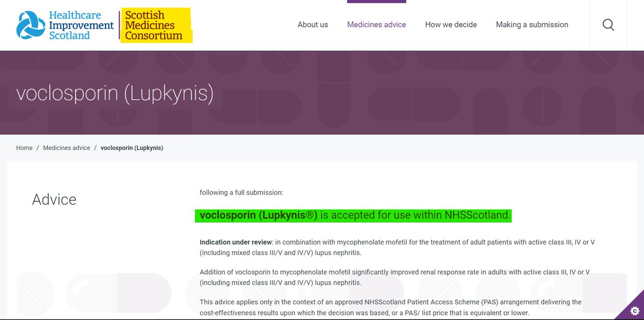Click the blue swirl emblem in the logo
The image size is (644, 320).
[30, 24]
